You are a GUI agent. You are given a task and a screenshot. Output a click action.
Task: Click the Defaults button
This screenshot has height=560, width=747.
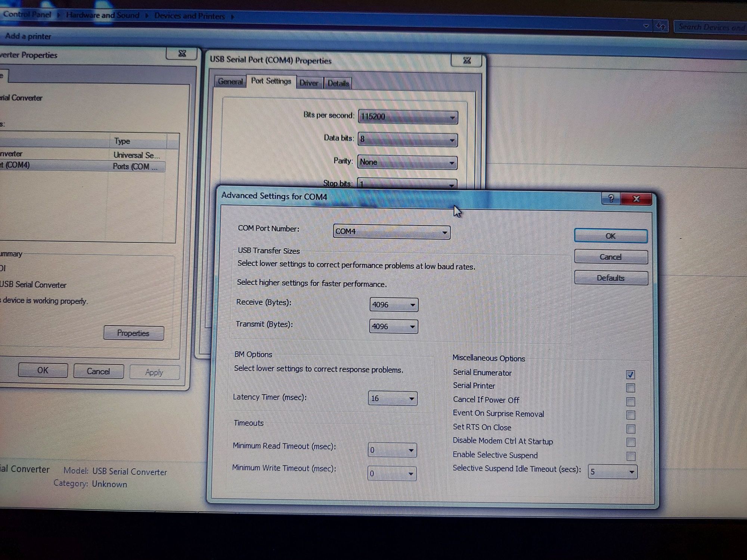pos(610,278)
